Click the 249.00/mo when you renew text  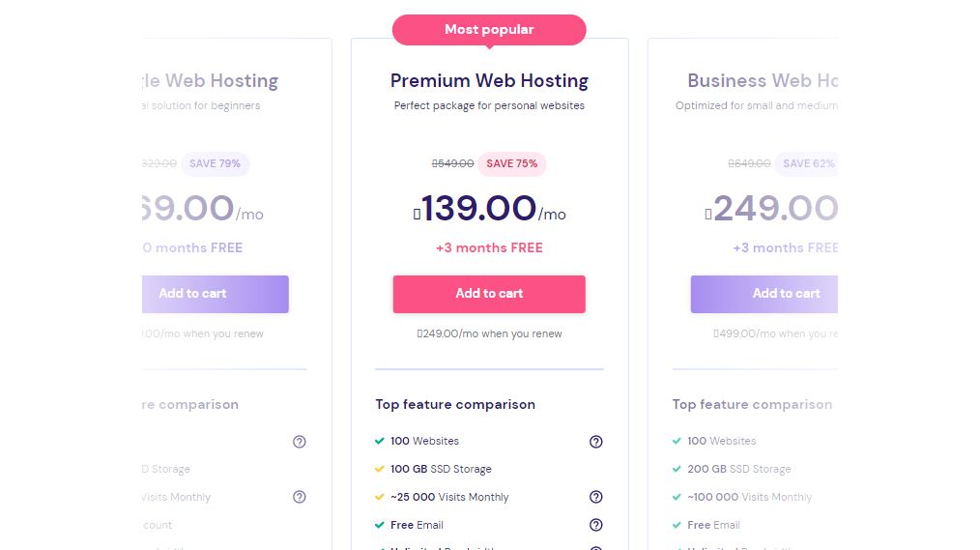point(489,333)
